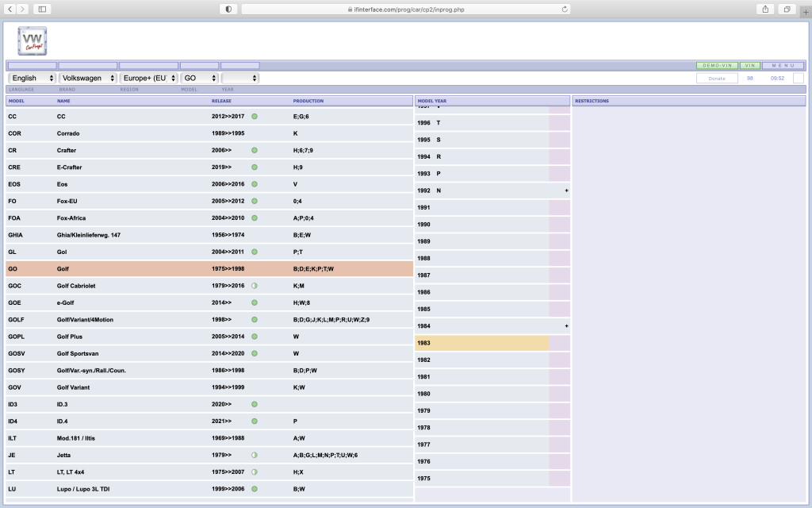Click the pink cell beside year 1988
812x508 pixels.
tap(560, 258)
